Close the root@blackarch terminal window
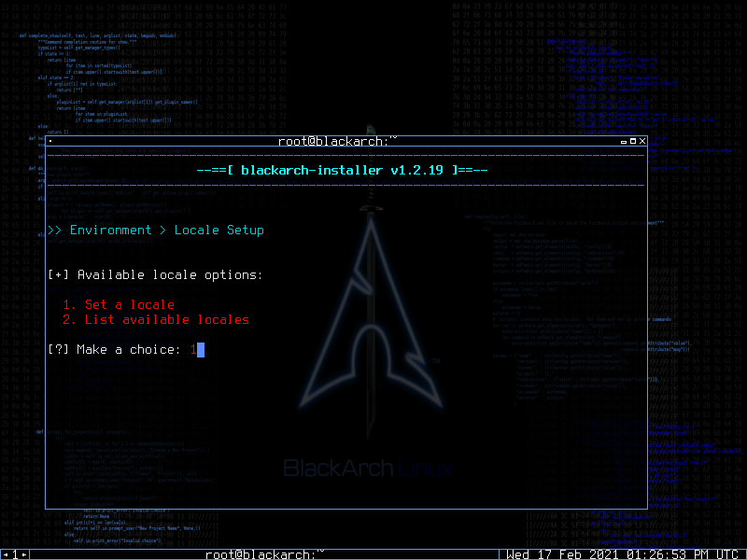Viewport: 747px width, 560px height. (x=642, y=141)
